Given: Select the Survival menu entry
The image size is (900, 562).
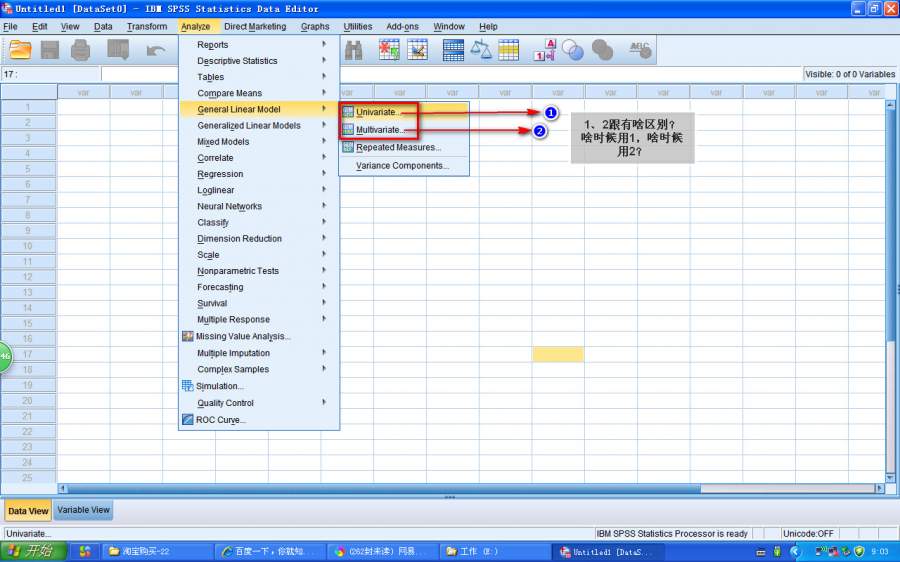Looking at the screenshot, I should coord(259,303).
